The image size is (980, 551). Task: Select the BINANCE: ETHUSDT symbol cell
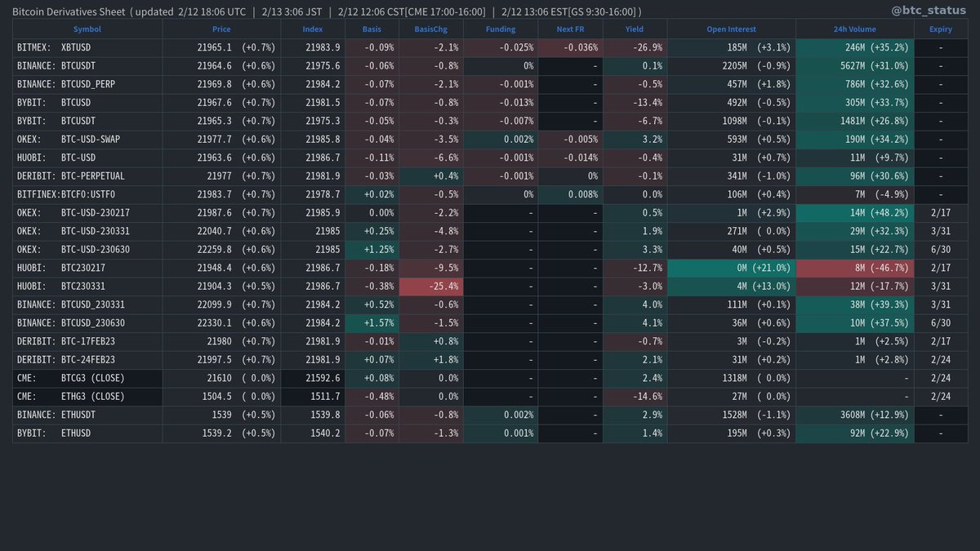[87, 415]
